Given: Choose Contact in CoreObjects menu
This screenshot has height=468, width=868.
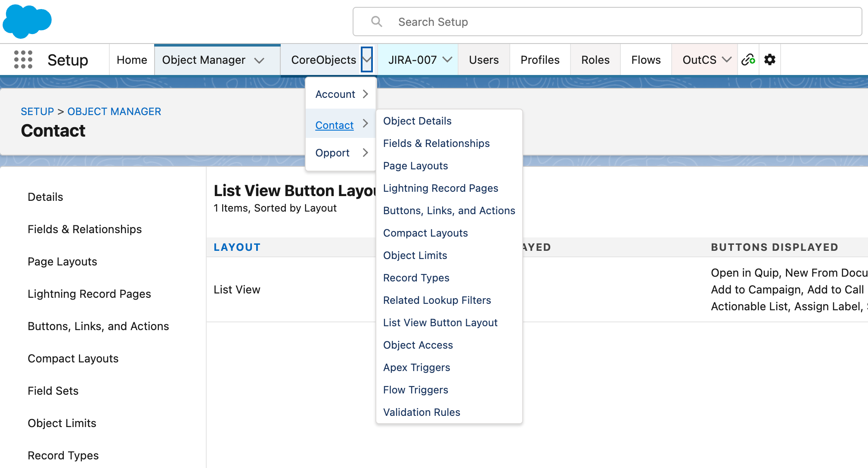Looking at the screenshot, I should pyautogui.click(x=334, y=125).
